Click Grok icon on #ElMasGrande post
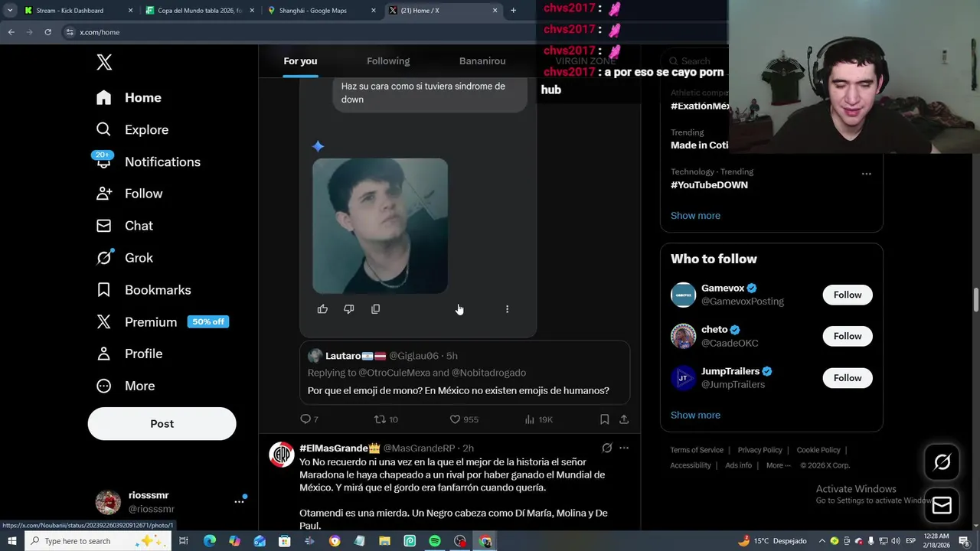Screen dimensions: 980x551 pos(606,448)
